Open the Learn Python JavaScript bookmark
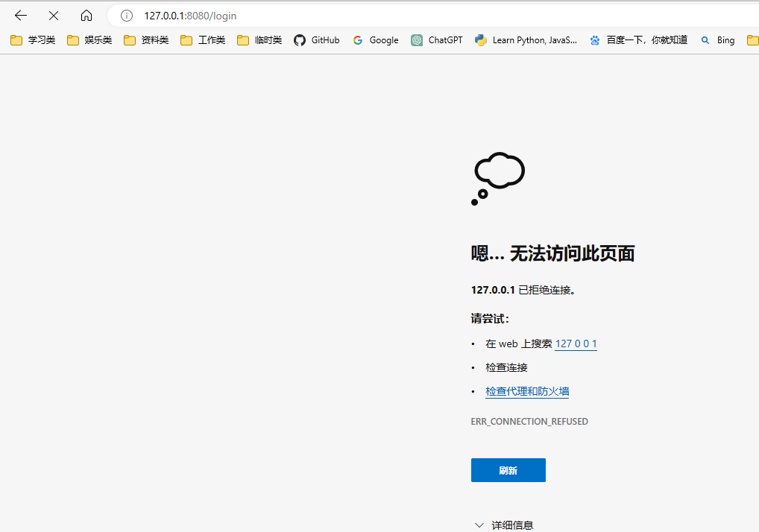This screenshot has width=759, height=532. 526,40
